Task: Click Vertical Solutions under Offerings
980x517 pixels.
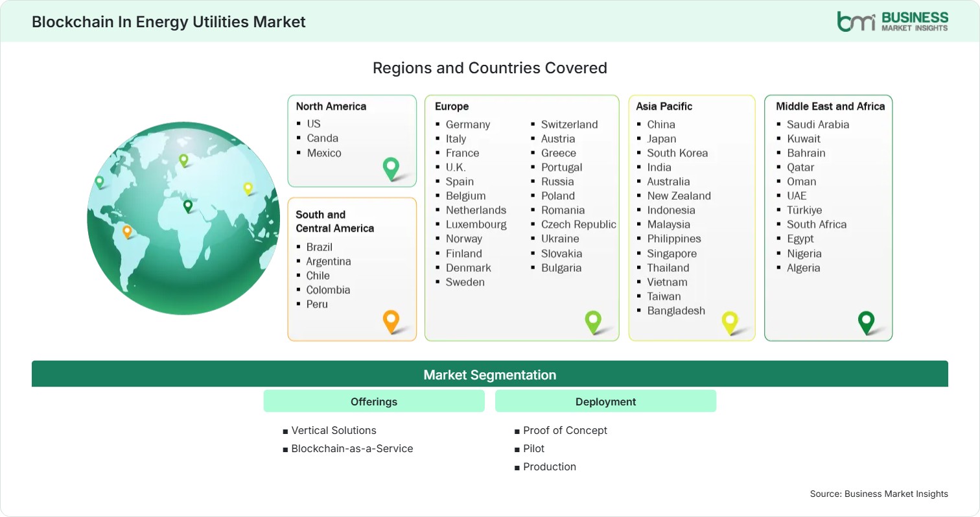Action: 334,430
